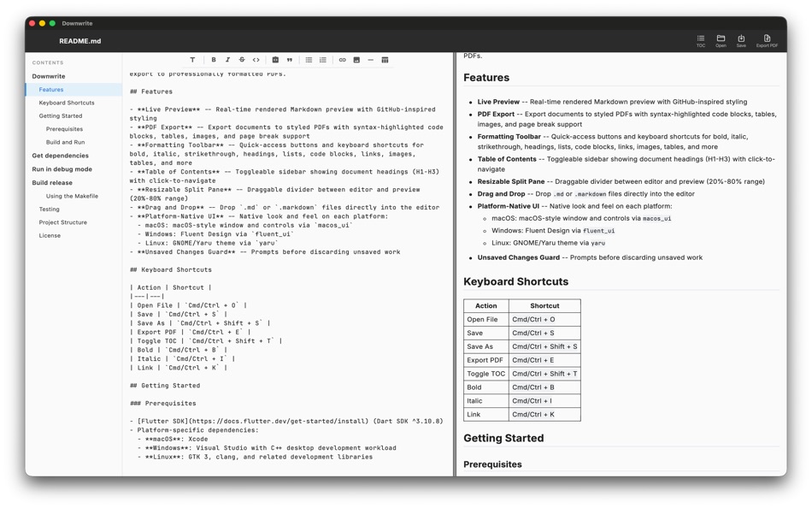The image size is (812, 508).
Task: Insert inline code with the code icon
Action: pyautogui.click(x=256, y=60)
